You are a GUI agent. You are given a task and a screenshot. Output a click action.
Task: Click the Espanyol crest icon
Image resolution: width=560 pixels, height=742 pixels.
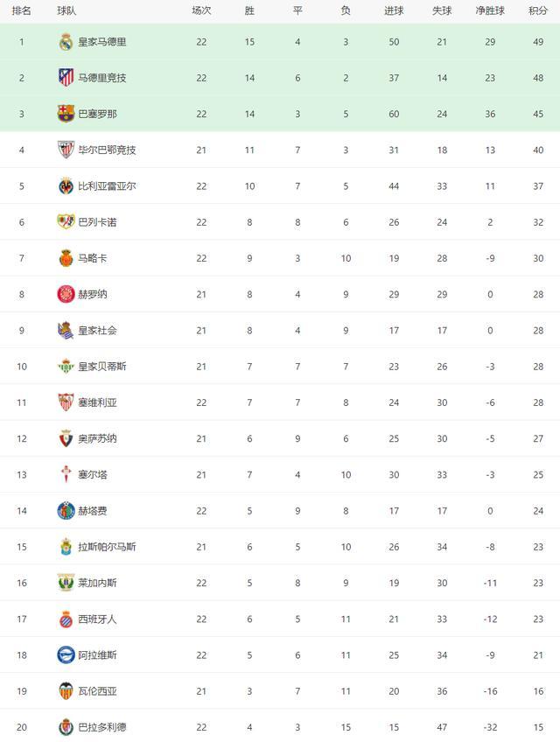(66, 619)
